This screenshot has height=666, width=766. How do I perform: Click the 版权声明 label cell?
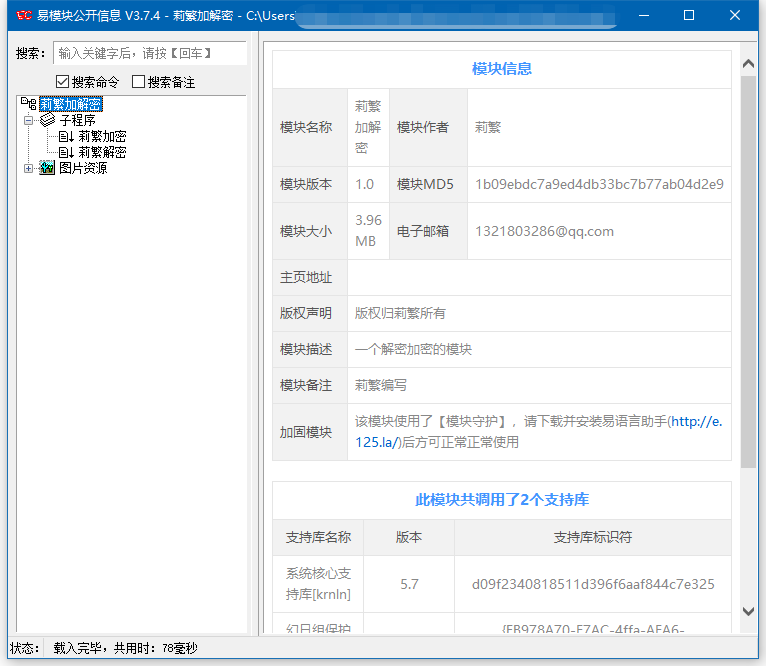point(310,313)
